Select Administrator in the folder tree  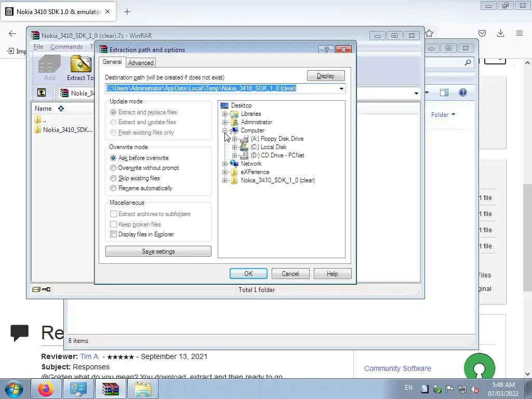(x=257, y=122)
